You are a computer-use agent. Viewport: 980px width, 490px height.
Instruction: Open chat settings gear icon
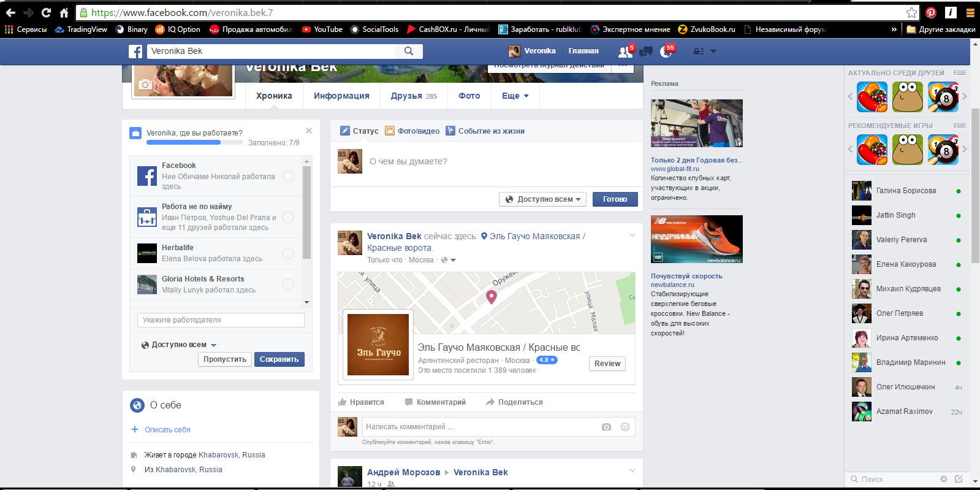tap(944, 479)
